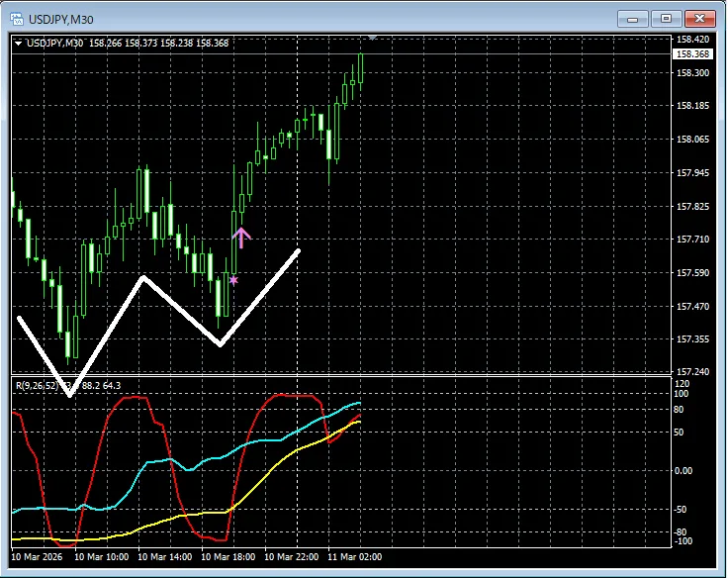Maximize the USDJPY,M30 chart window
Screen dimensions: 728x578
666,18
